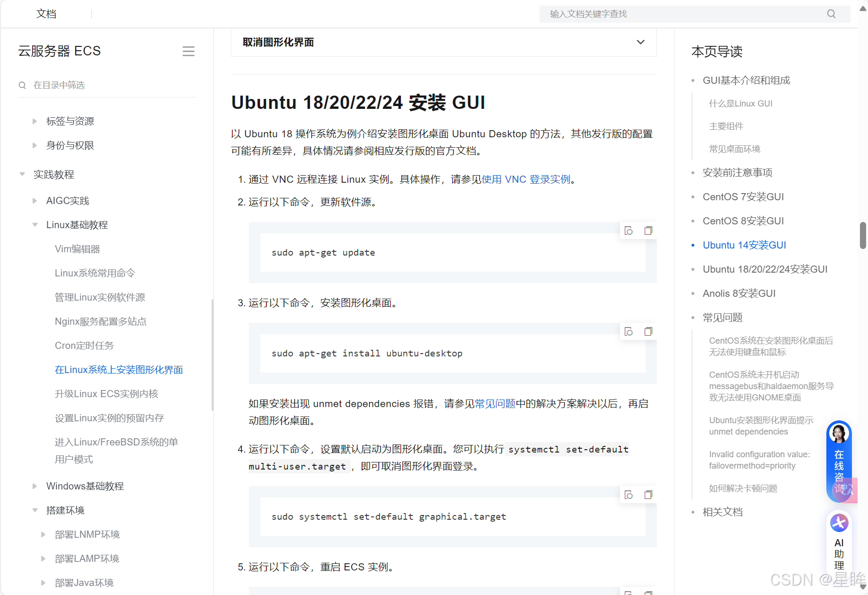Collapse the 搭建环境 tree node

coord(35,510)
